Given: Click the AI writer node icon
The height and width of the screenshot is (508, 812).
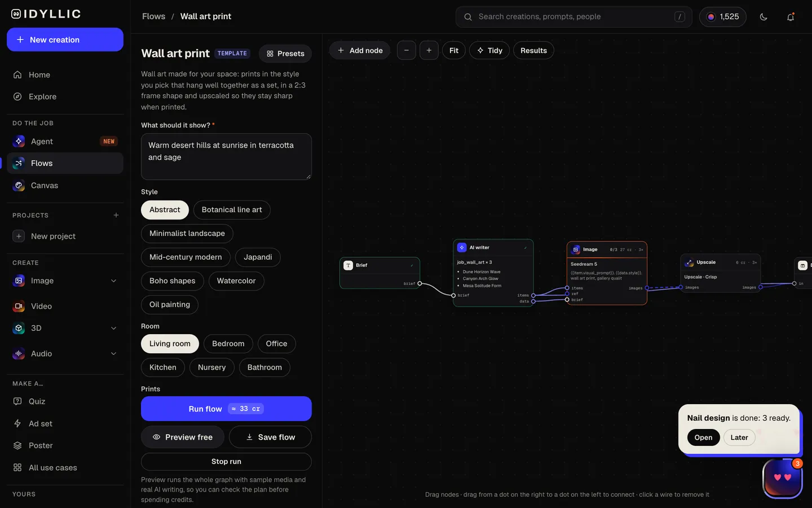Looking at the screenshot, I should [462, 247].
